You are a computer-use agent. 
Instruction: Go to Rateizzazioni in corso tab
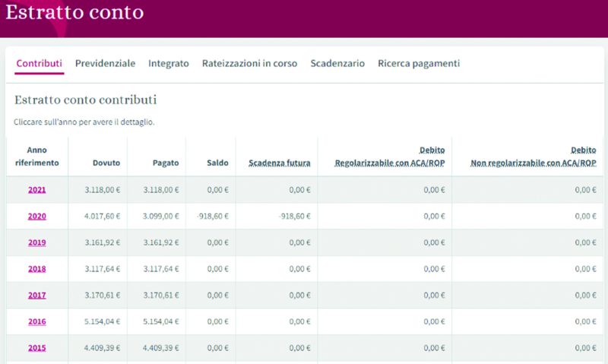[249, 64]
